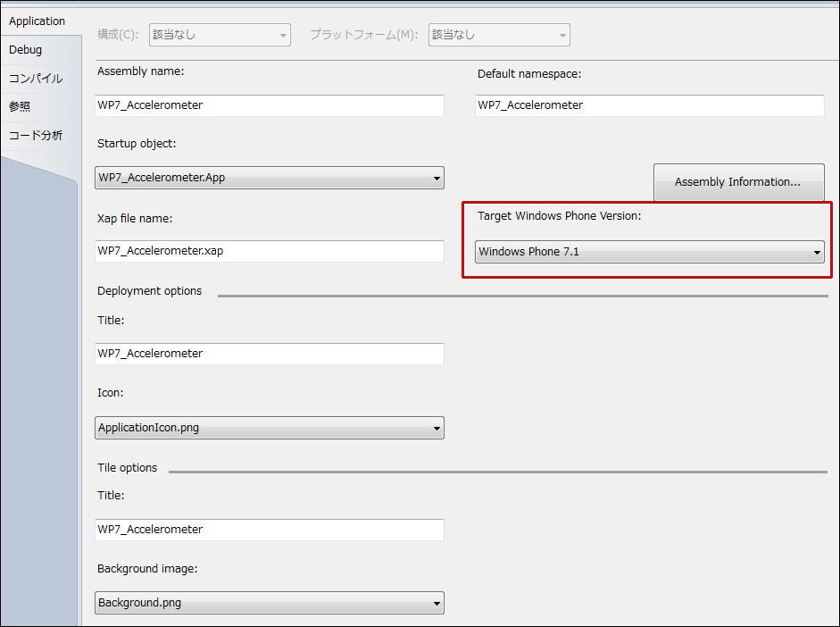Click the Xap file name field
The image size is (840, 627).
click(270, 251)
